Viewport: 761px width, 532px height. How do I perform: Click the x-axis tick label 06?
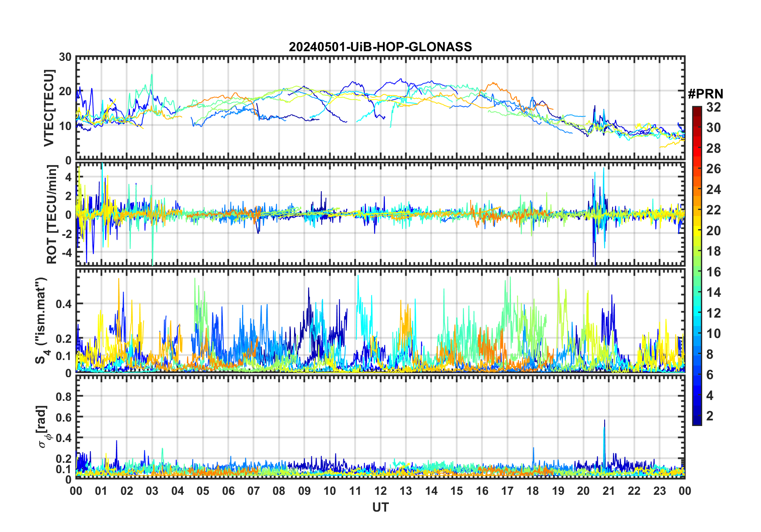(228, 491)
